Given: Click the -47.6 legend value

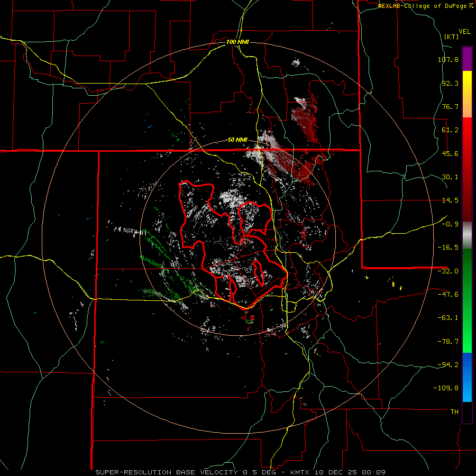Looking at the screenshot, I should tap(448, 295).
